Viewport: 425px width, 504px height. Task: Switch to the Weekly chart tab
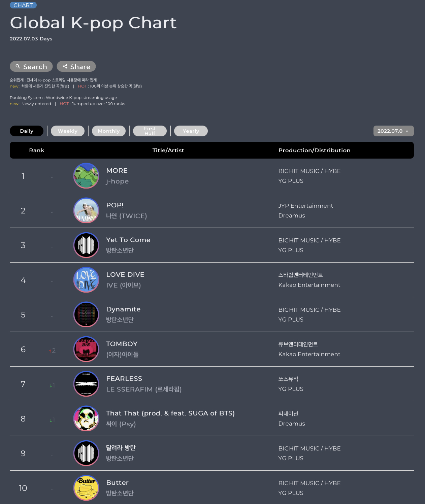[68, 131]
